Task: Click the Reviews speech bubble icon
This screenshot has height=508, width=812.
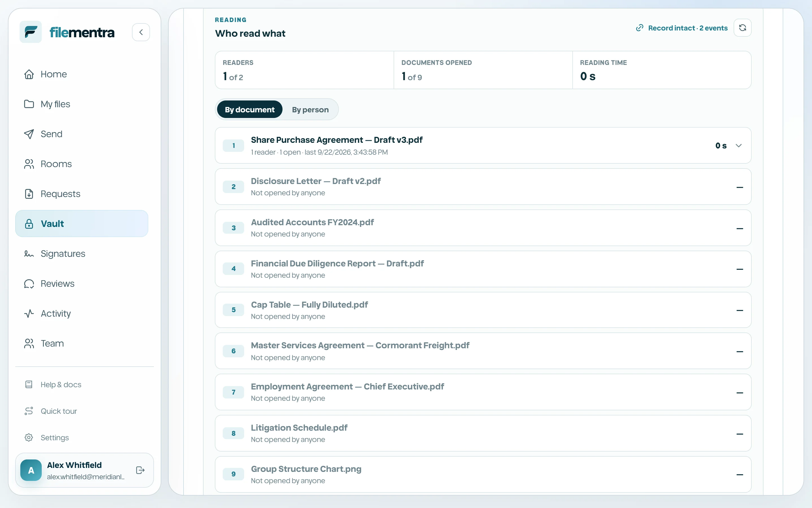Action: coord(29,284)
